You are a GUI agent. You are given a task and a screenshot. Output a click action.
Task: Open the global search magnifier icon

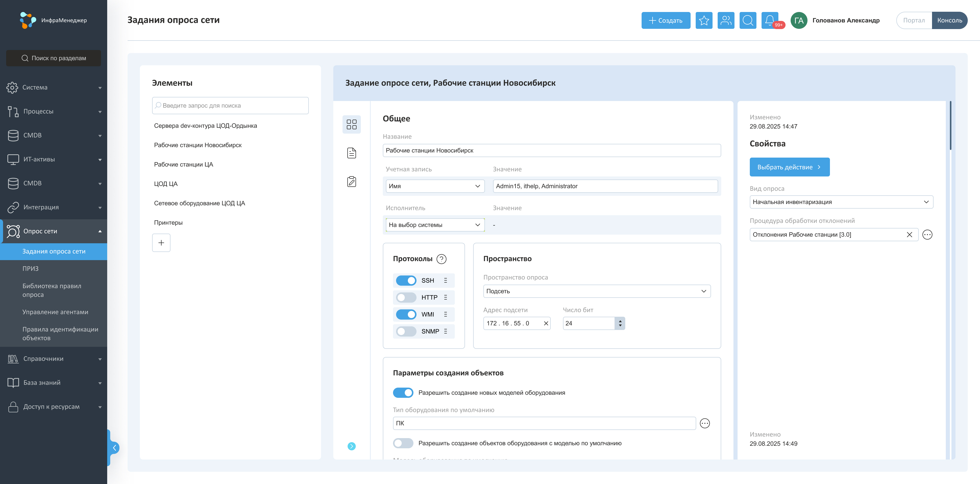tap(748, 20)
